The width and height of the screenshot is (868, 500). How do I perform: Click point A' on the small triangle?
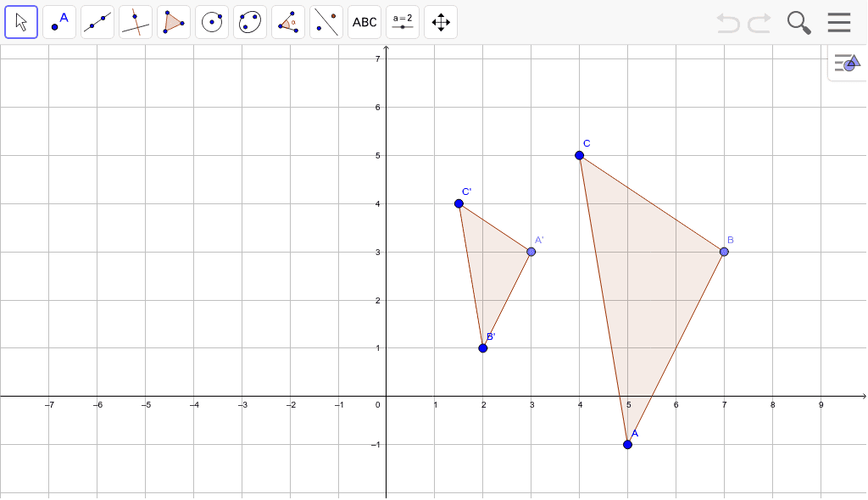pos(531,252)
